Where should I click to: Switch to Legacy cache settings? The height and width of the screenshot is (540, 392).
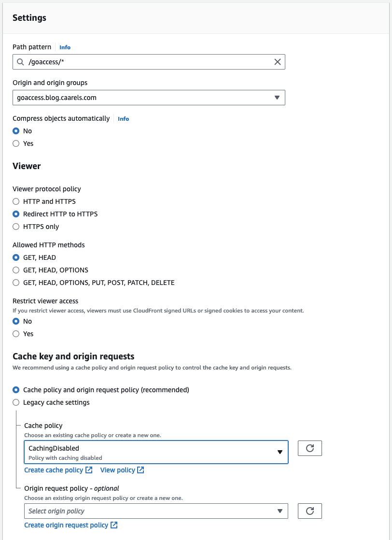click(x=16, y=402)
